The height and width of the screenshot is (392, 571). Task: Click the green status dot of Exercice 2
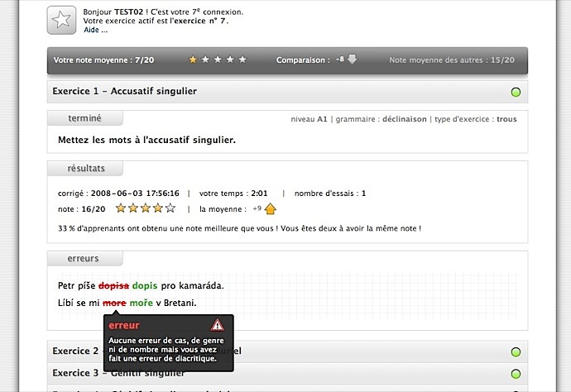click(516, 352)
